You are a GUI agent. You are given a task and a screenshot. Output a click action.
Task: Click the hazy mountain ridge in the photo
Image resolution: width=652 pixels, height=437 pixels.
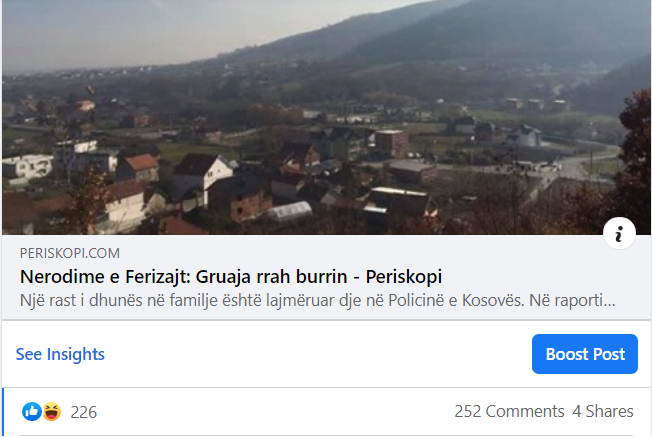coord(420,30)
